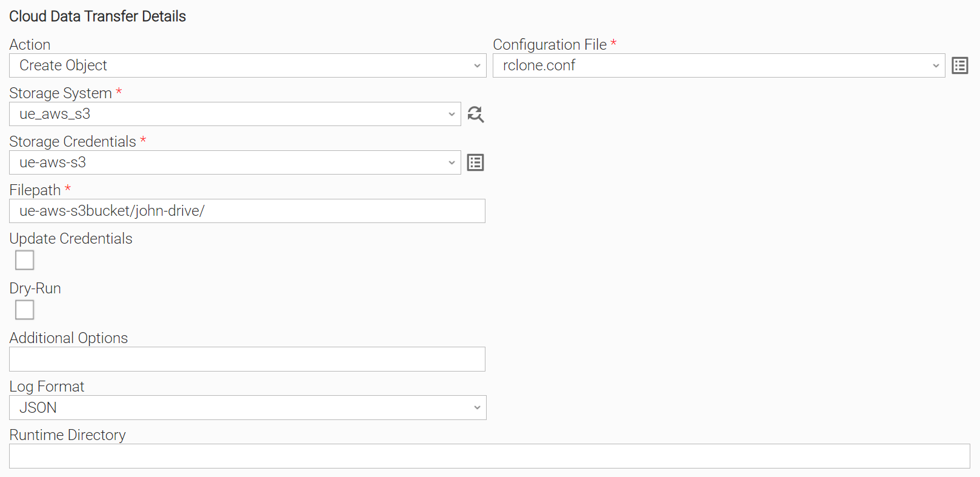
Task: Click the Runtime Directory input field
Action: 490,456
